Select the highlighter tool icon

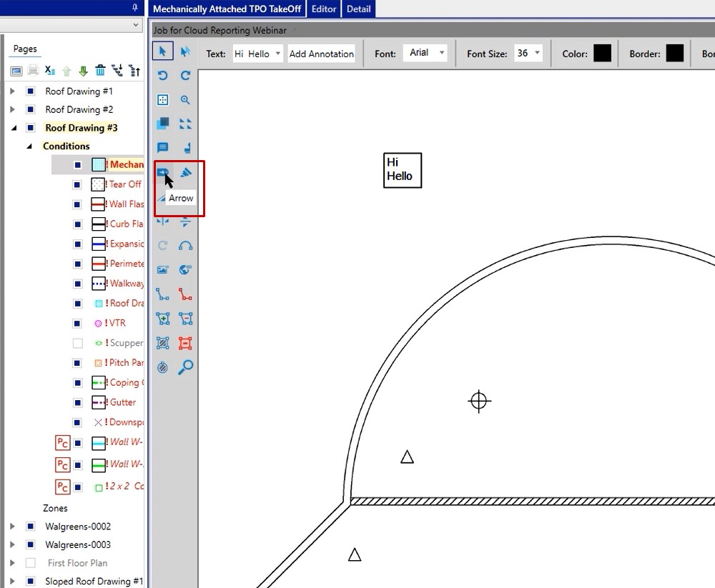point(185,172)
